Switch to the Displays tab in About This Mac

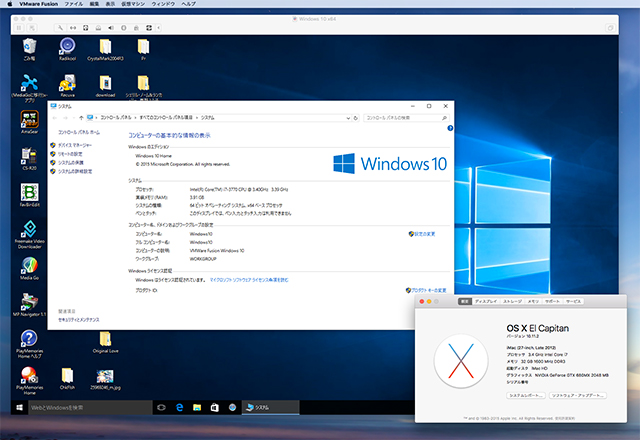486,300
